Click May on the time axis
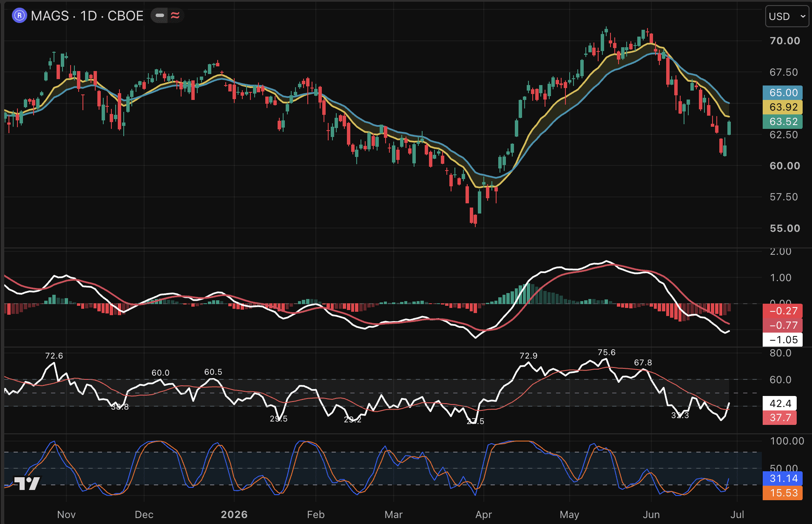 [x=570, y=515]
